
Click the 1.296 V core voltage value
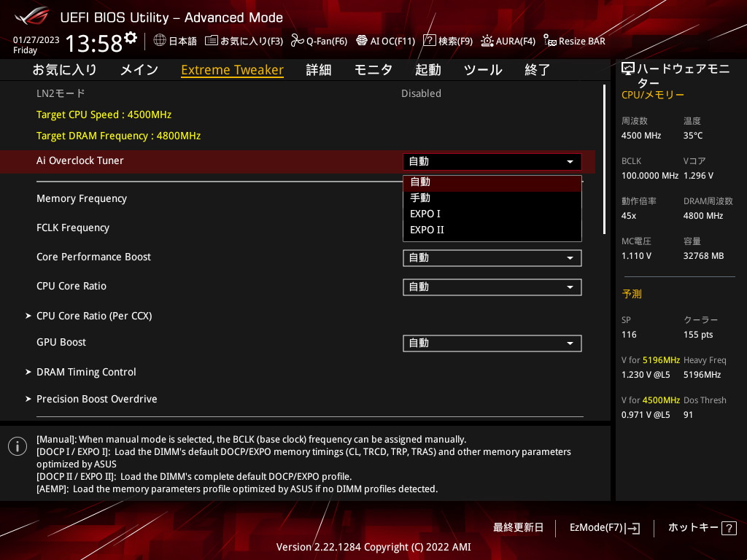coord(698,176)
